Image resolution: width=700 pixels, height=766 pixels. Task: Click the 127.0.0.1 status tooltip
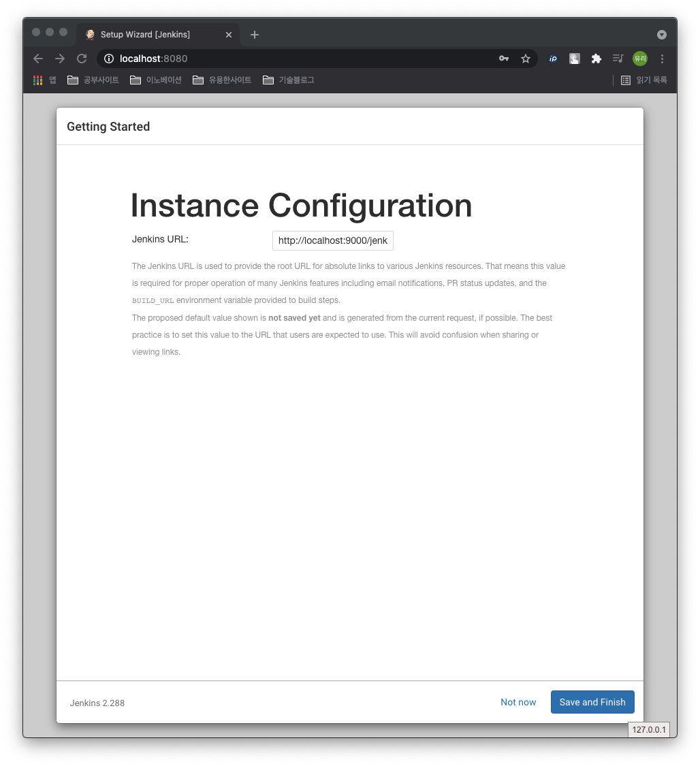point(649,729)
